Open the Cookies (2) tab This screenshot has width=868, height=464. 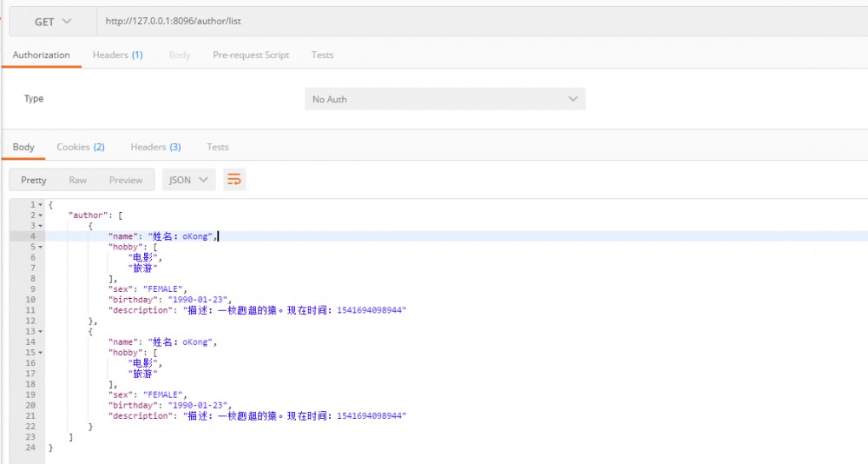(x=81, y=147)
